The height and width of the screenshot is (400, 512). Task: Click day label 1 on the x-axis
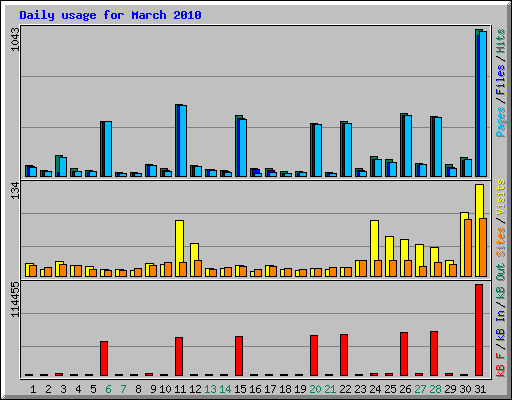[x=33, y=389]
